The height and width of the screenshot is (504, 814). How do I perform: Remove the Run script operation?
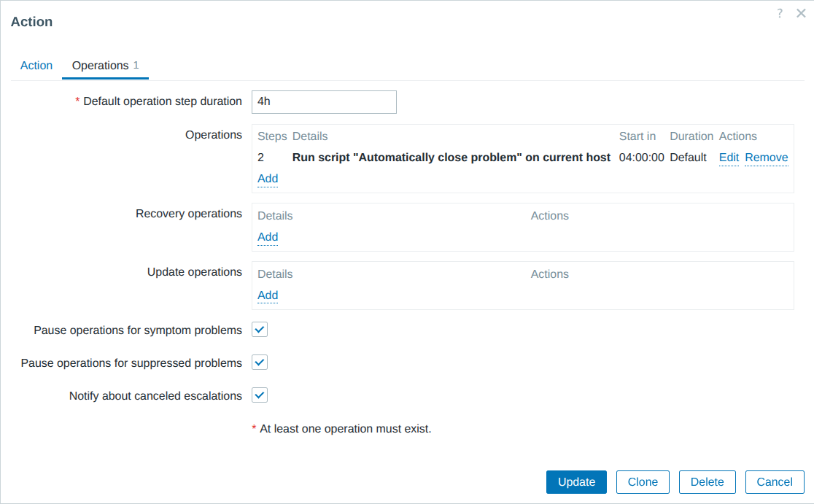[x=766, y=158]
